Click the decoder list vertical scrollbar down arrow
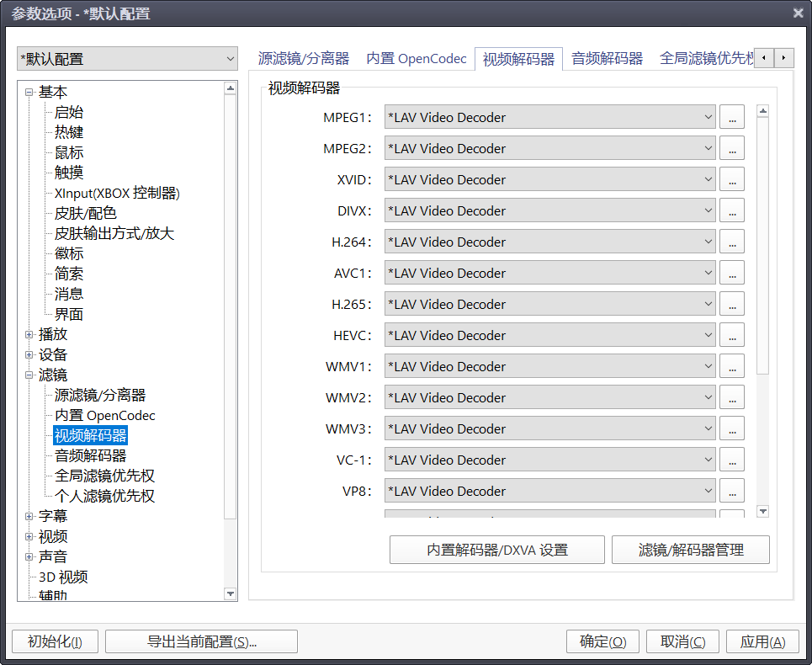The image size is (812, 665). tap(763, 511)
